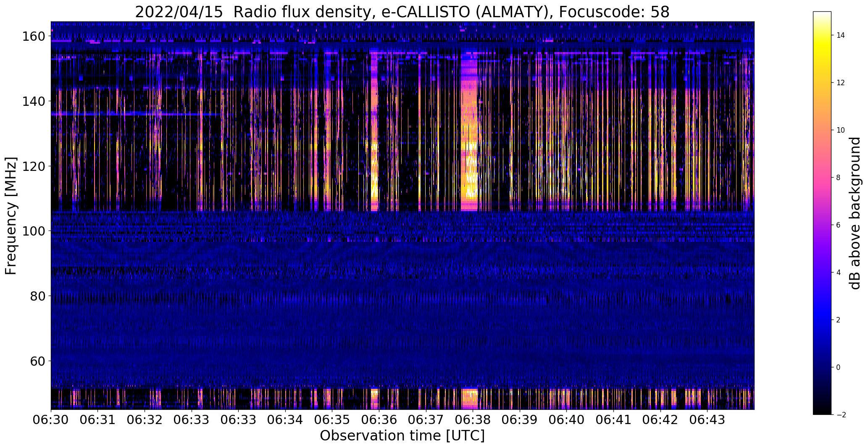Click the colorbar tick value 6
868x448 pixels.
pyautogui.click(x=839, y=225)
